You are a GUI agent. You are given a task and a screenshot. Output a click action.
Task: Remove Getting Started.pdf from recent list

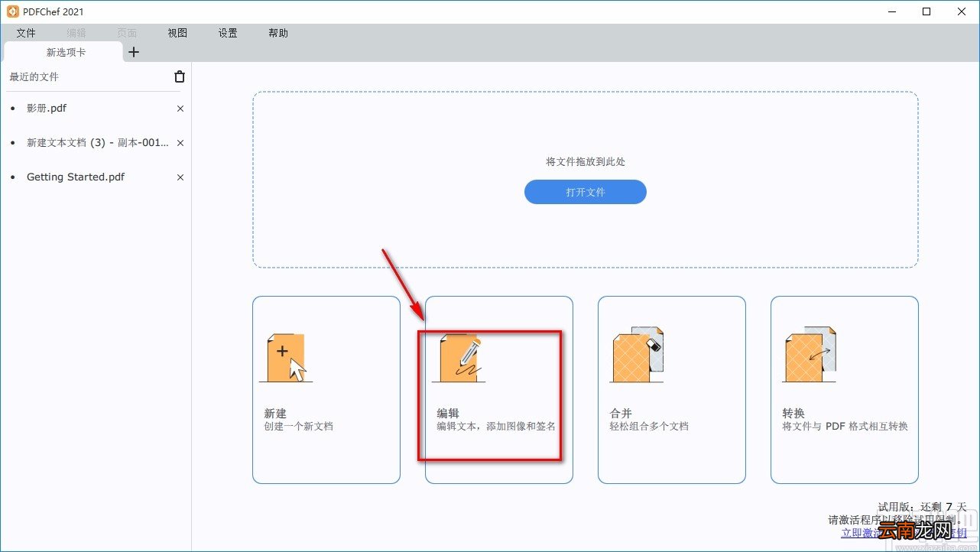tap(180, 177)
